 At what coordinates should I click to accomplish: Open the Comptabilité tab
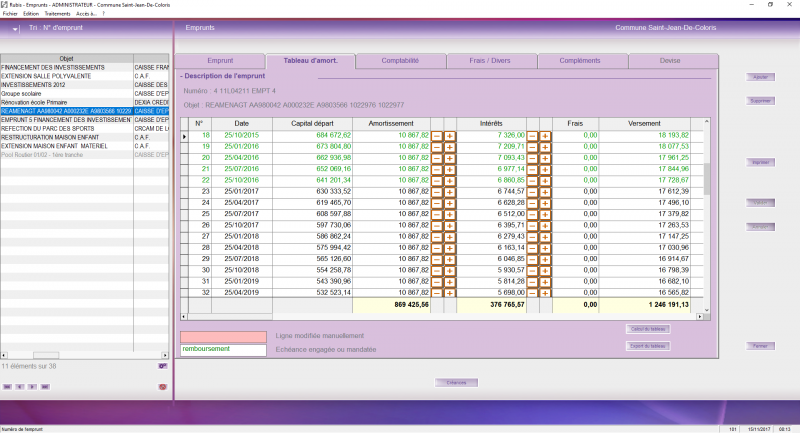point(400,61)
